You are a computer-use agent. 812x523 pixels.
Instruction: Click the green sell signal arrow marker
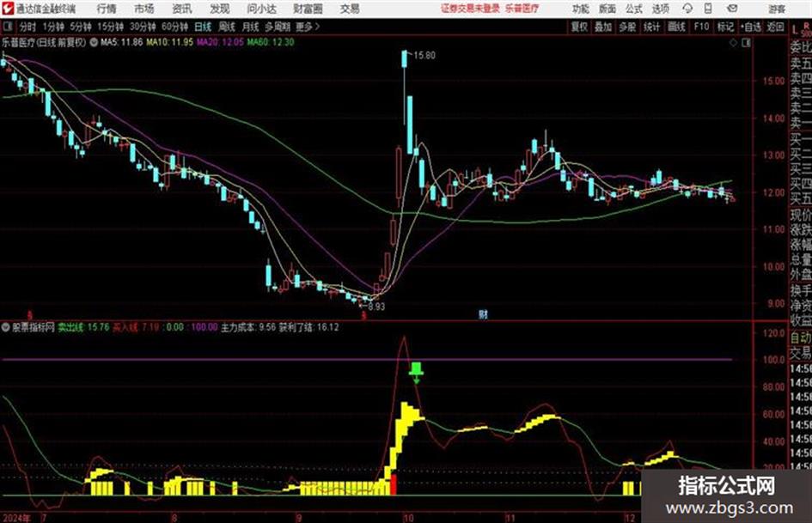point(417,373)
